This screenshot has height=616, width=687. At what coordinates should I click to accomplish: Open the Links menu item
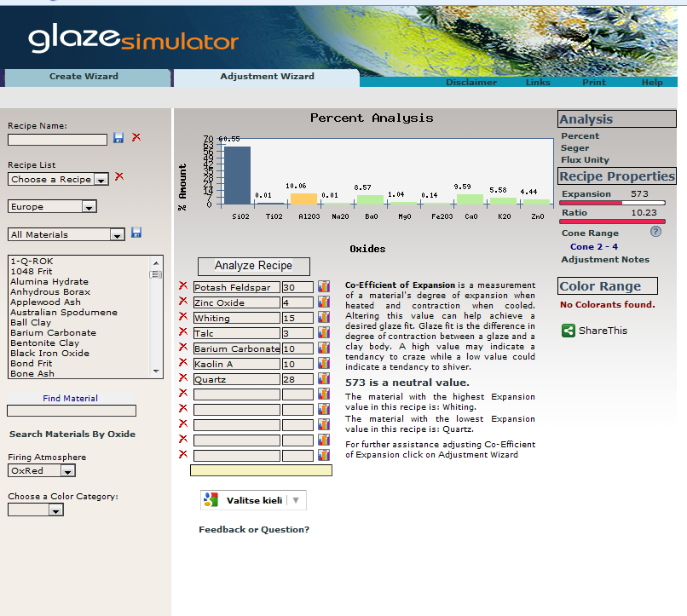click(538, 82)
